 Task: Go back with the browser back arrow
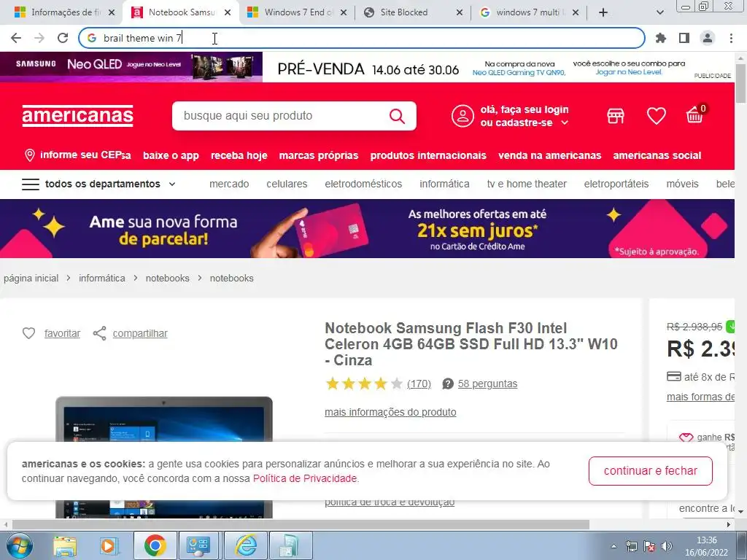(x=16, y=38)
